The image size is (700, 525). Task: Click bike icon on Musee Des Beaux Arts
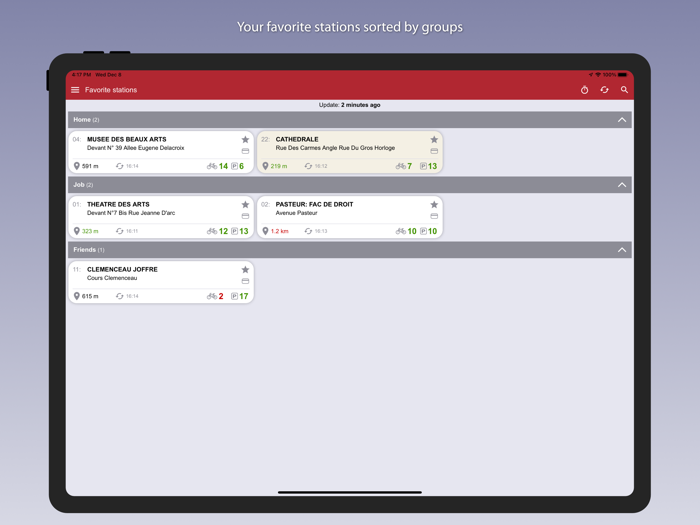(x=212, y=166)
